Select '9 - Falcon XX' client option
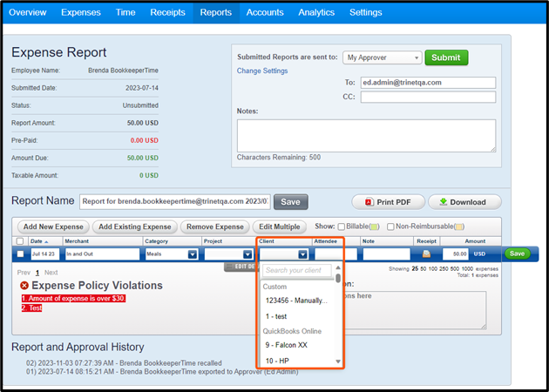This screenshot has height=392, width=549. (x=289, y=344)
